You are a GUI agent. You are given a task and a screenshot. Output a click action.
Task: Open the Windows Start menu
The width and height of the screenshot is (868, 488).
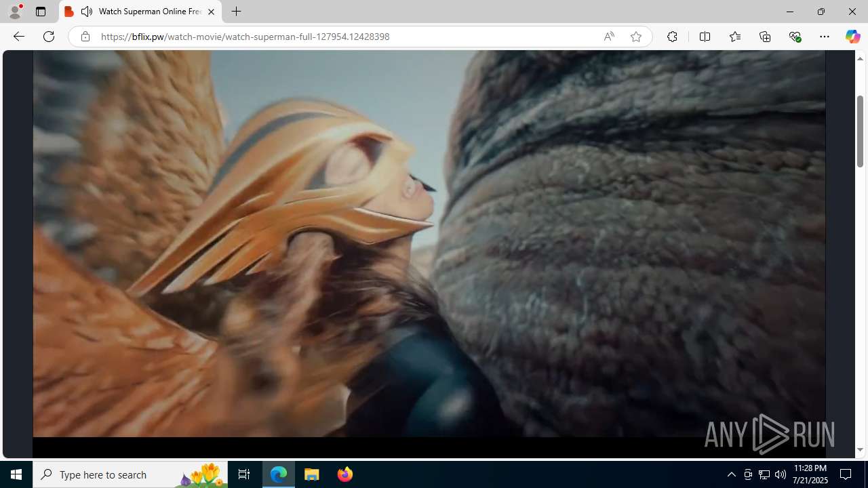16,474
